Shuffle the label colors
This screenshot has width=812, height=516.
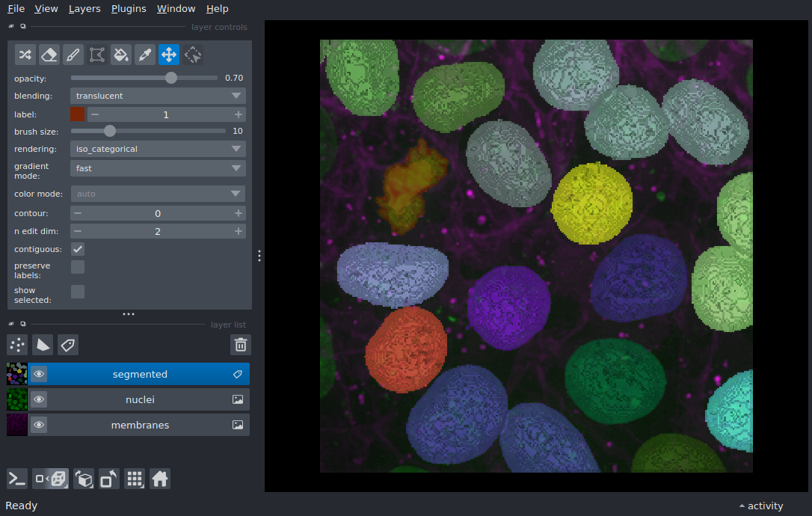(25, 55)
